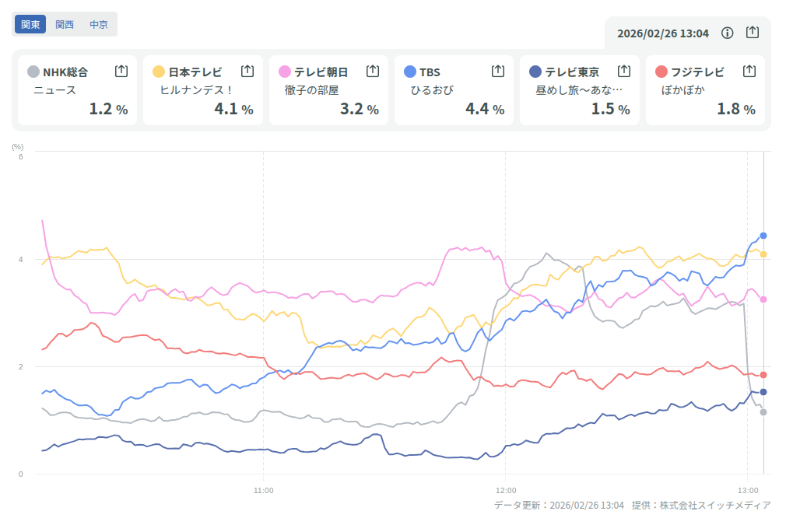793x532 pixels.
Task: Click the 2026/02/26 13:04 timestamp
Action: (663, 33)
